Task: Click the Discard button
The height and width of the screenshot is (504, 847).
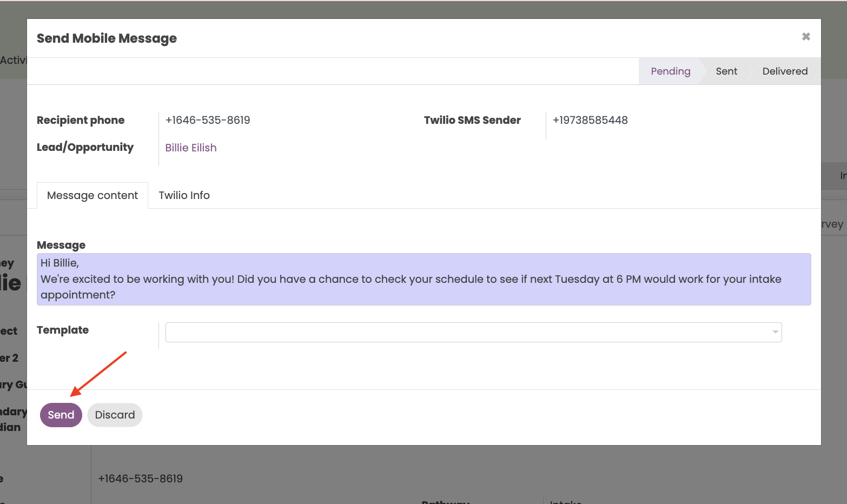Action: pos(115,415)
